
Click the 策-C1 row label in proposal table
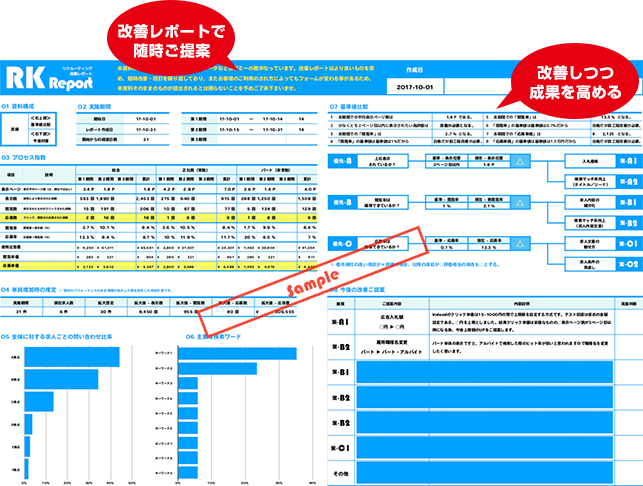click(341, 448)
